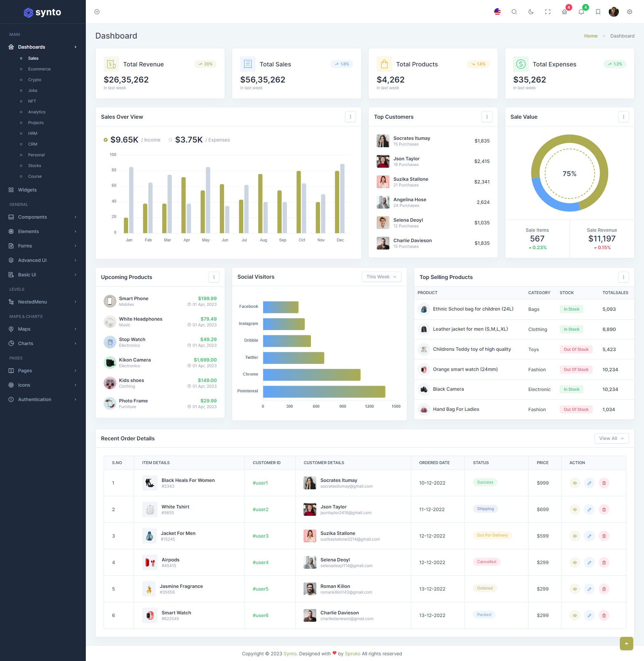644x661 pixels.
Task: Click the bookmark icon in header
Action: tap(598, 12)
